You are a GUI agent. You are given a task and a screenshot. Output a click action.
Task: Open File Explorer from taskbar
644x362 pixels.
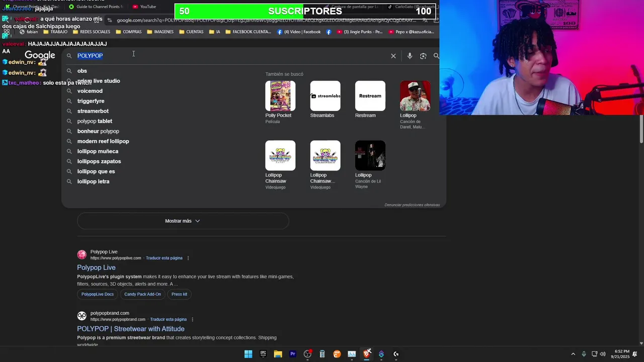[278, 354]
